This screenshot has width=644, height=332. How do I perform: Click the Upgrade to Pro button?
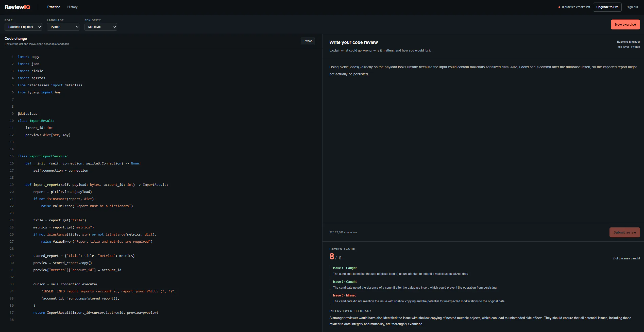(x=607, y=7)
